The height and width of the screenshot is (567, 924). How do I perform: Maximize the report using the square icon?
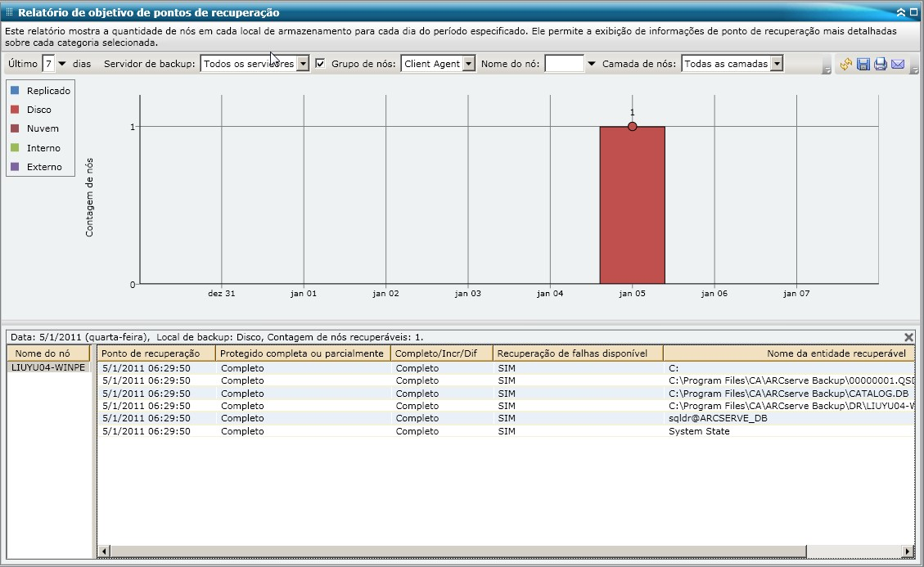(x=914, y=11)
